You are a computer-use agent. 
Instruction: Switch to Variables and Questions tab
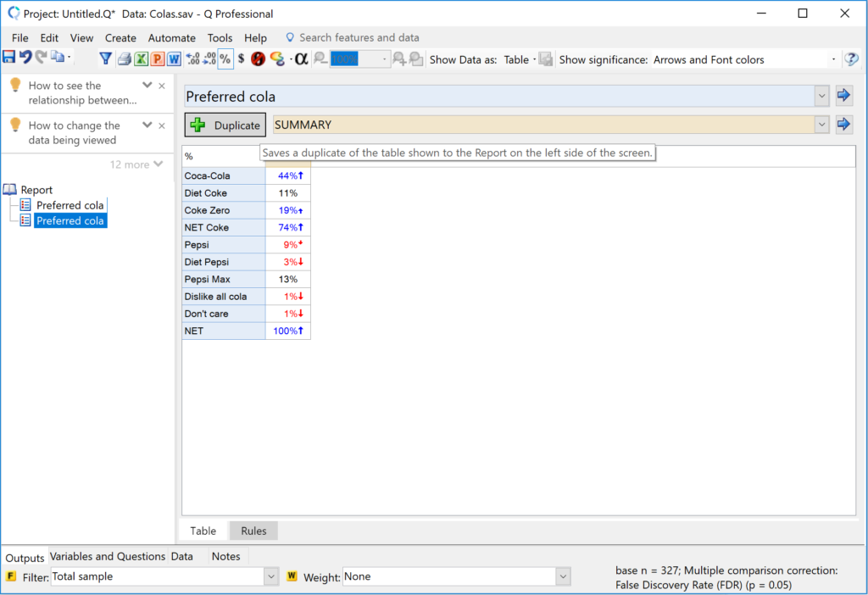pyautogui.click(x=108, y=556)
